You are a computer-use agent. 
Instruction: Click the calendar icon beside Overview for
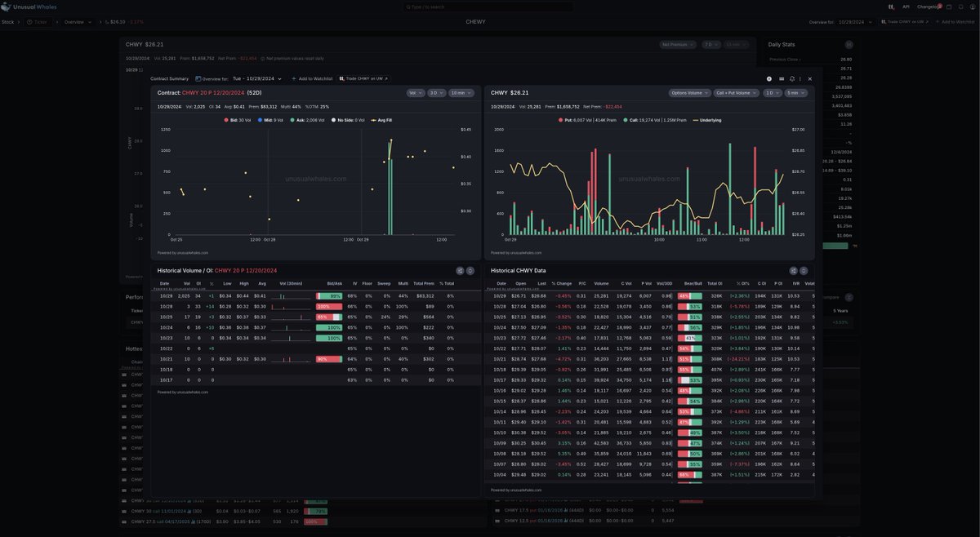pos(198,78)
